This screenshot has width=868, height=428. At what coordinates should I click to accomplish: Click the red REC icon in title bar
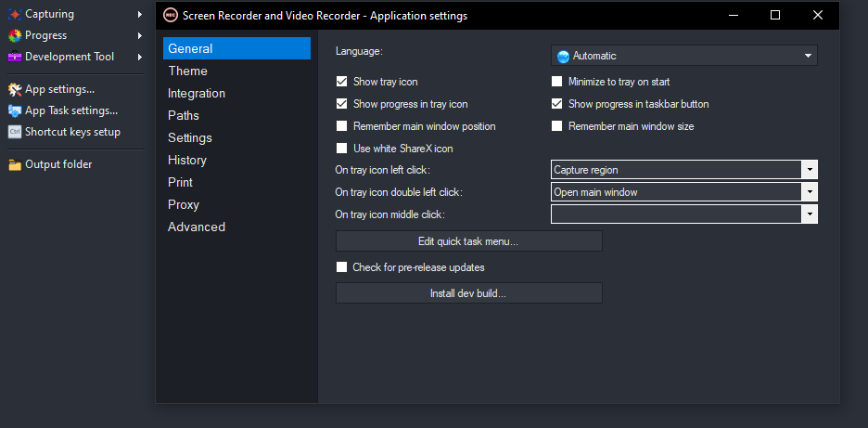[x=170, y=16]
